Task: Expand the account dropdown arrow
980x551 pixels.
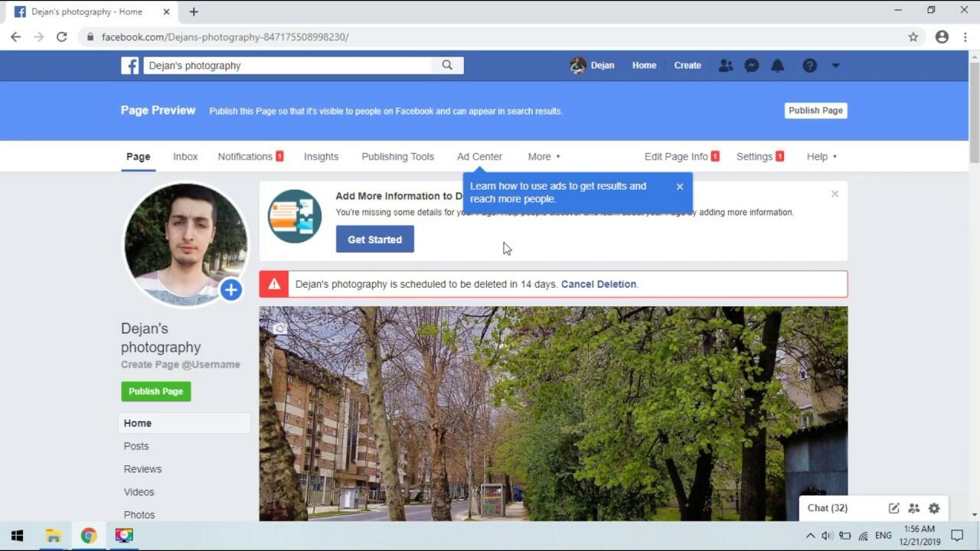Action: point(835,66)
